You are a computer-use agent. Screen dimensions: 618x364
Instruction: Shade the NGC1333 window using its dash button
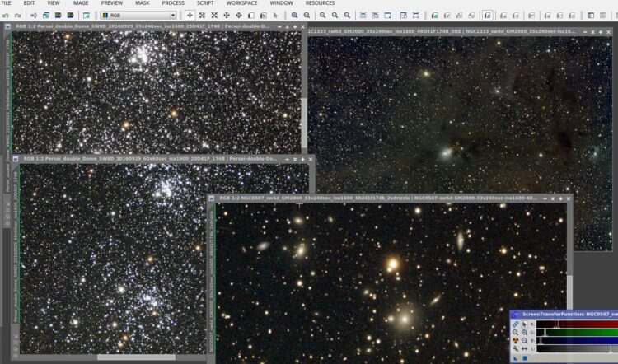coord(585,32)
